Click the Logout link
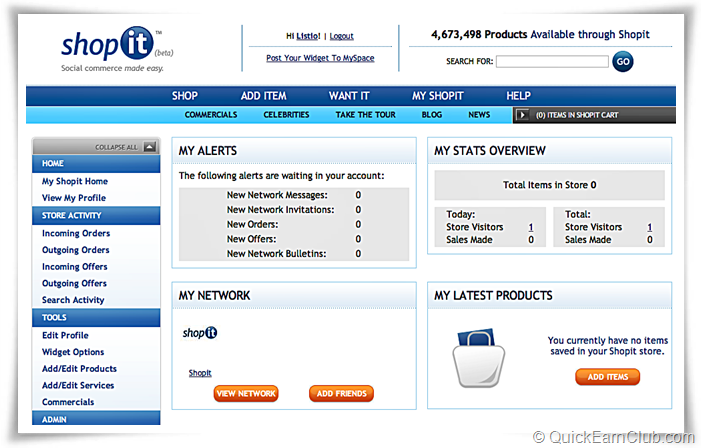This screenshot has width=701, height=448. pos(342,36)
